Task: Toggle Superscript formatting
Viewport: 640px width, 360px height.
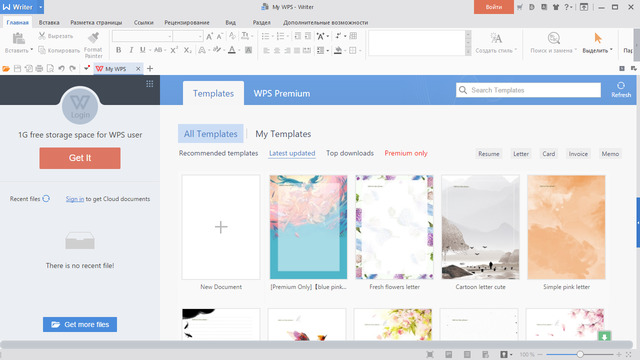Action: pyautogui.click(x=174, y=50)
